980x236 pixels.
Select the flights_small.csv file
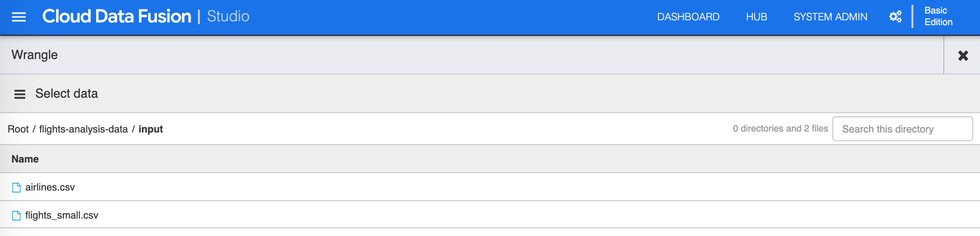pos(62,216)
